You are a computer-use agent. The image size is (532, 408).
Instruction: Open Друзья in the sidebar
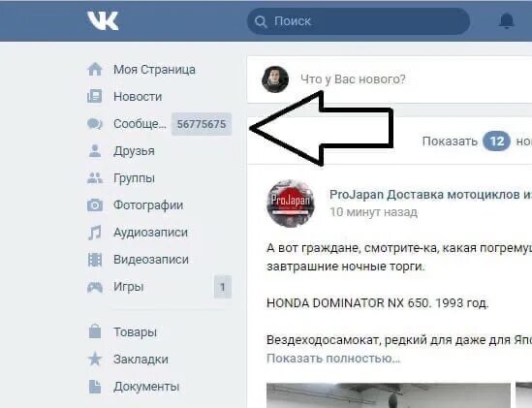[134, 151]
